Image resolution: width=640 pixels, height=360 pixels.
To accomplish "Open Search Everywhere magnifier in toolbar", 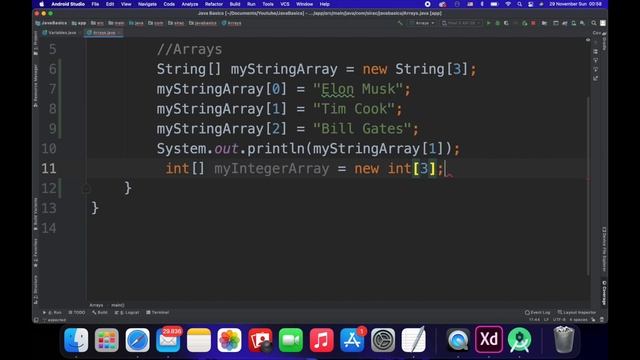I will [x=594, y=23].
